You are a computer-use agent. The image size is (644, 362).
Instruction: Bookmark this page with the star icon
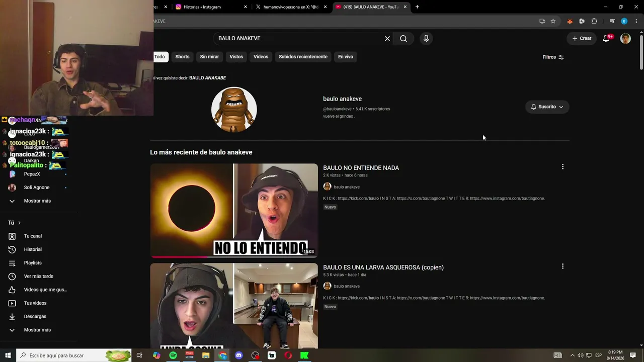553,21
